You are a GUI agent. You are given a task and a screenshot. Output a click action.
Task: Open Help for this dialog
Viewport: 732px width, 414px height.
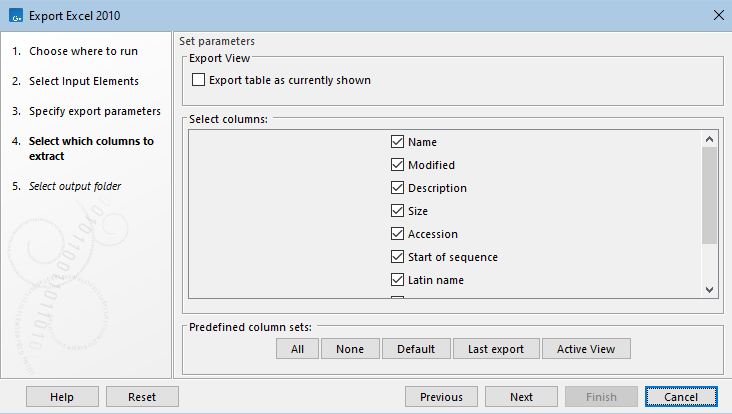[x=61, y=397]
